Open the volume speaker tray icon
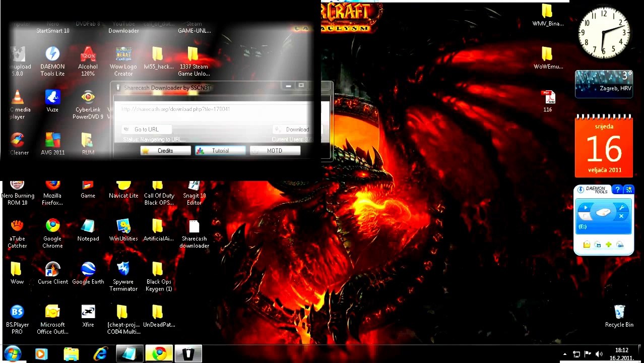 tap(599, 354)
